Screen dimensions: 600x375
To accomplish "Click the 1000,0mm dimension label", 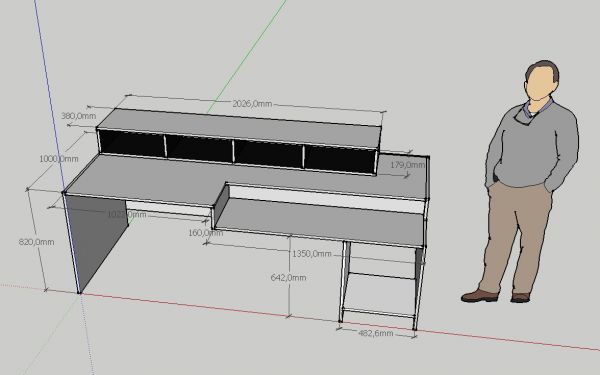I will 59,158.
